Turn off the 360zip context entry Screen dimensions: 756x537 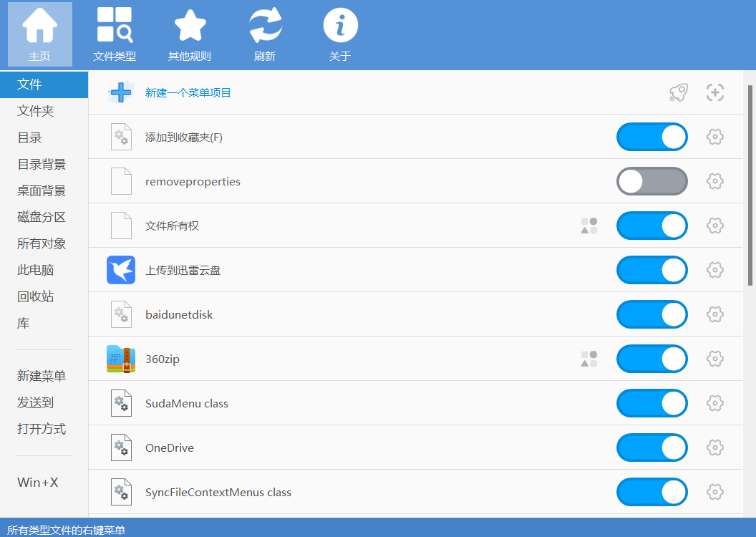[x=651, y=359]
